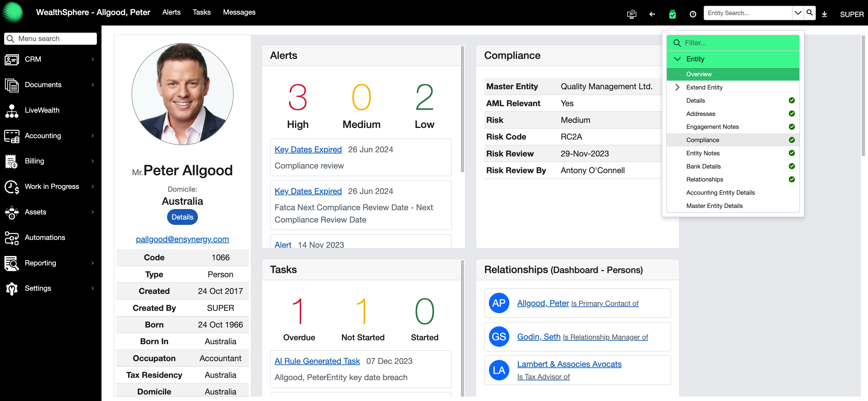Toggle the completion check beside Addresses
868x401 pixels.
tap(792, 114)
